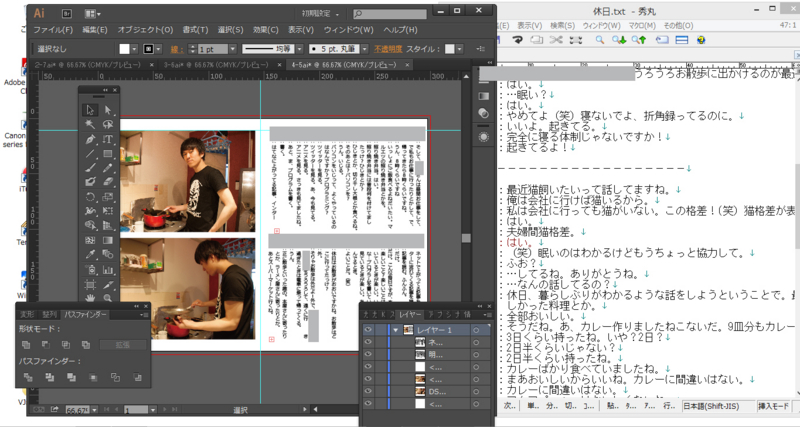Screen dimensions: 800x427
Task: Select the Scale tool
Action: [108, 197]
